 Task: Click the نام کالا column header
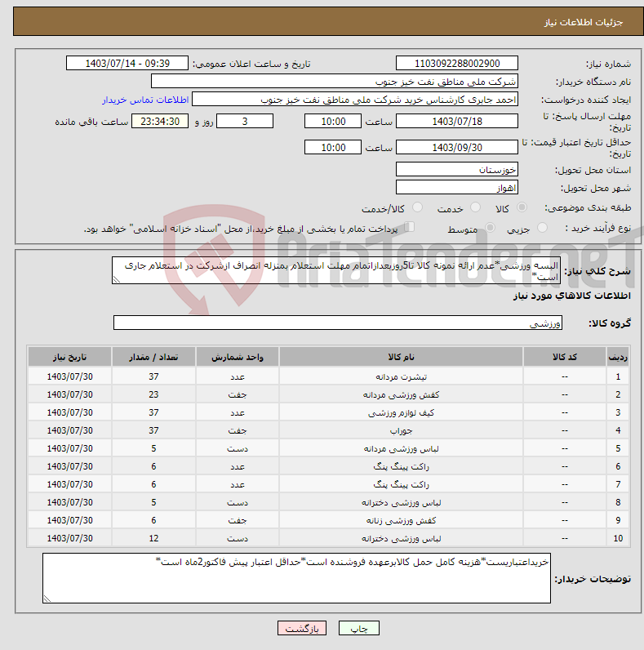click(401, 357)
